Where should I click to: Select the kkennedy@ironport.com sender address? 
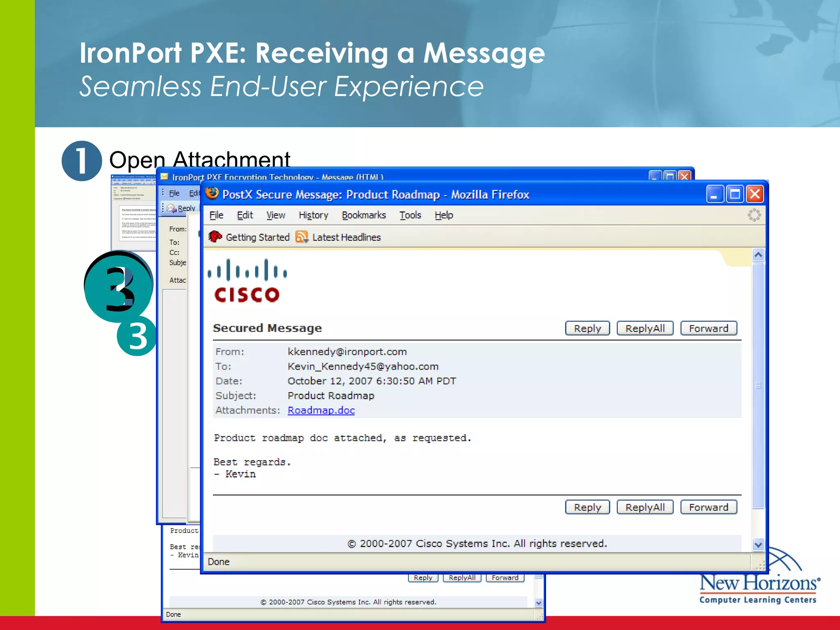pyautogui.click(x=347, y=352)
